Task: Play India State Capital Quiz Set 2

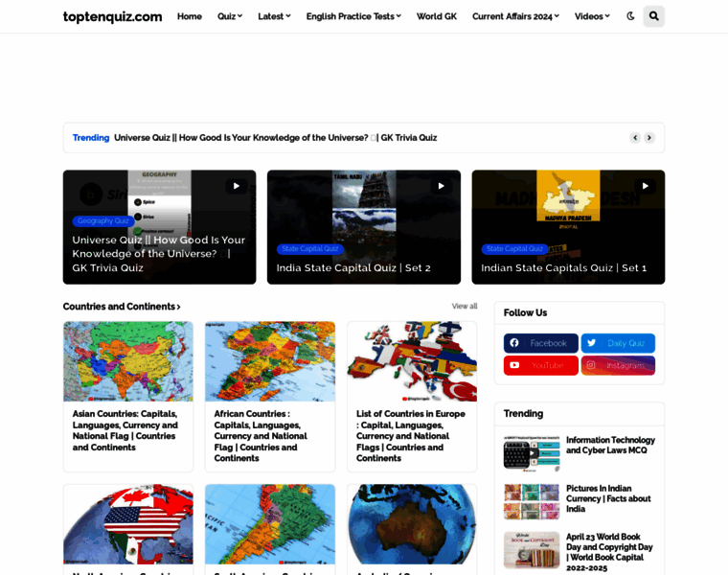Action: click(440, 186)
